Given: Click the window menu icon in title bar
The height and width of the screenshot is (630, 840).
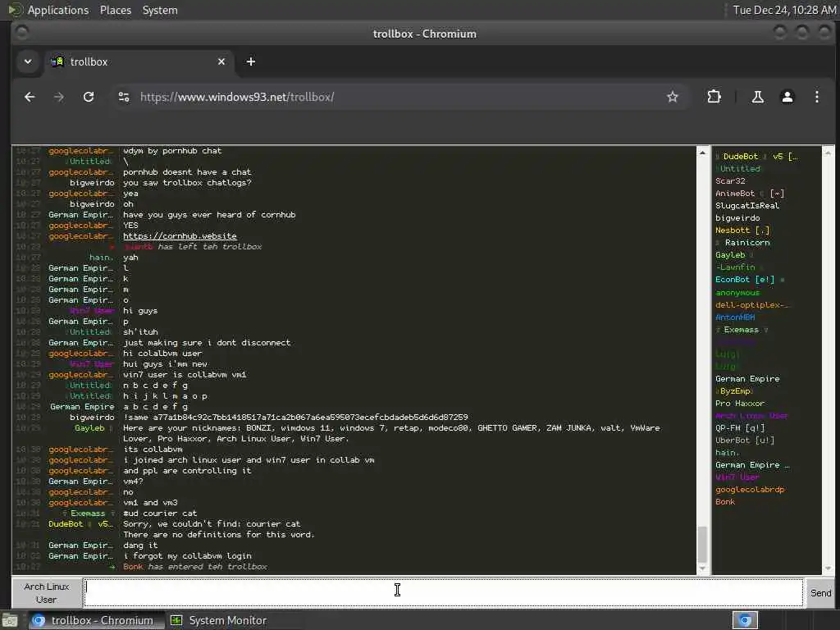Looking at the screenshot, I should coord(22,33).
